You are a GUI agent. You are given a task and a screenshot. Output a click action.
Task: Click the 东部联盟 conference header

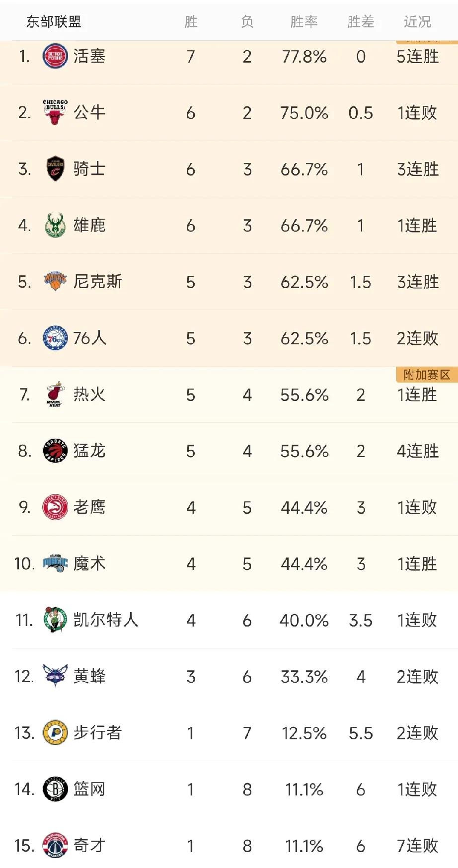pos(54,21)
